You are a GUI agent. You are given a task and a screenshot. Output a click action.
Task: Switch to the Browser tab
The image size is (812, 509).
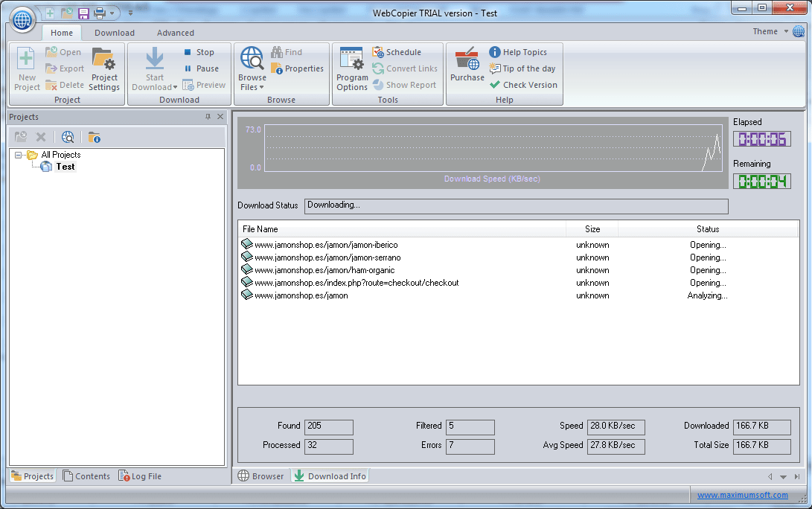(x=260, y=476)
